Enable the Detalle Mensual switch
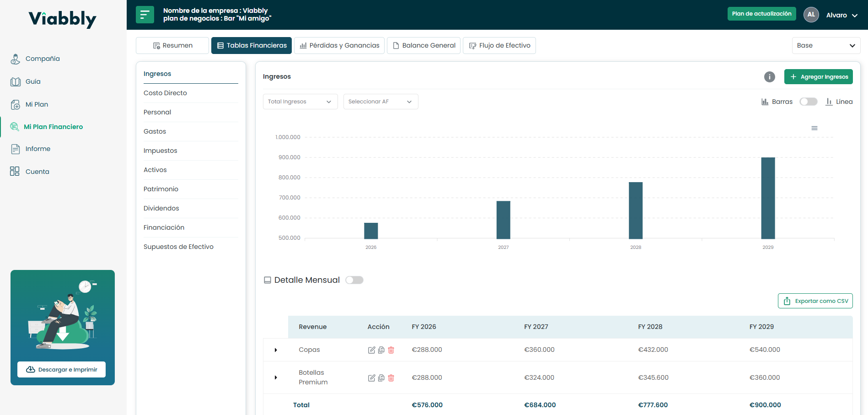868x415 pixels. pyautogui.click(x=354, y=280)
